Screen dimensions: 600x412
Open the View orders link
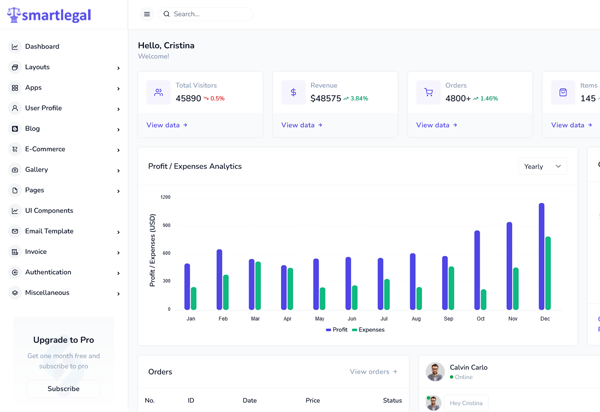pyautogui.click(x=373, y=372)
